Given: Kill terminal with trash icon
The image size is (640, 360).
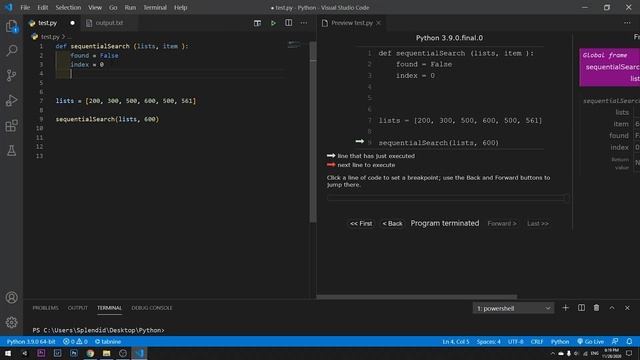Looking at the screenshot, I should click(x=596, y=308).
